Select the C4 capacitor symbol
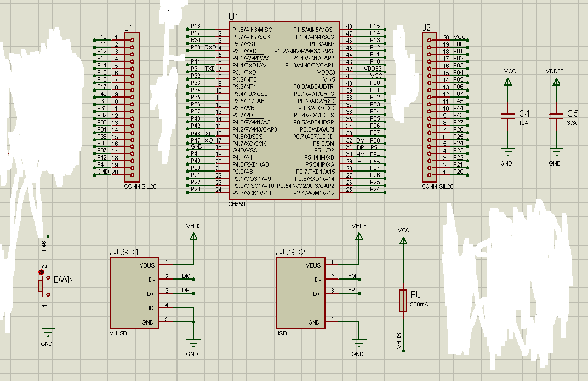The height and width of the screenshot is (381, 588). tap(508, 116)
